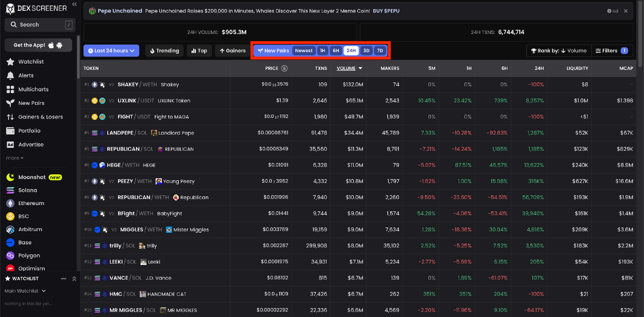Open the UXLINK / USDT pair row
This screenshot has height=317, width=644.
(358, 100)
